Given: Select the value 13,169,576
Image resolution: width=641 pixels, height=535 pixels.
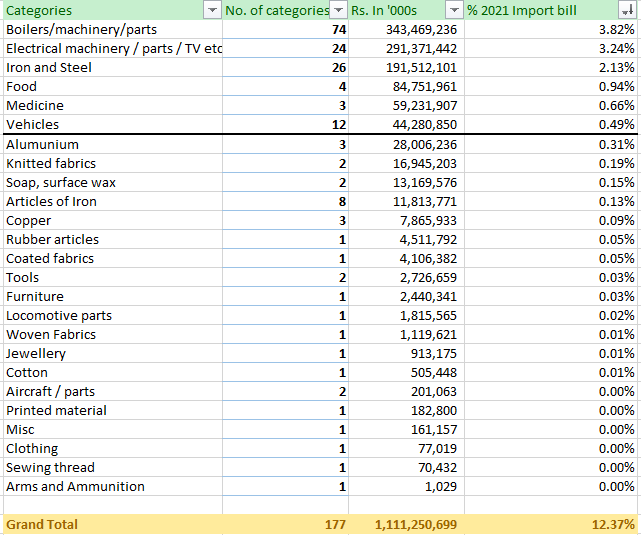Looking at the screenshot, I should tap(406, 182).
